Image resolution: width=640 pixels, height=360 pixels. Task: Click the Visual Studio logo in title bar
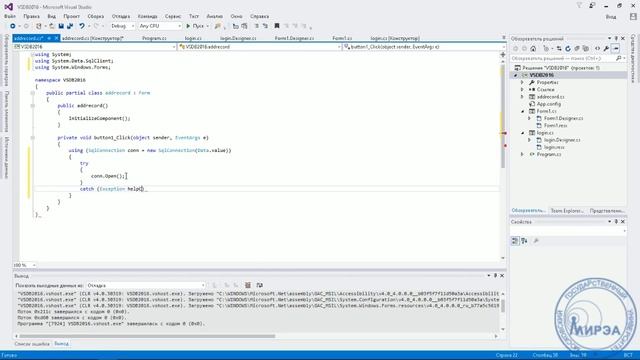point(8,7)
